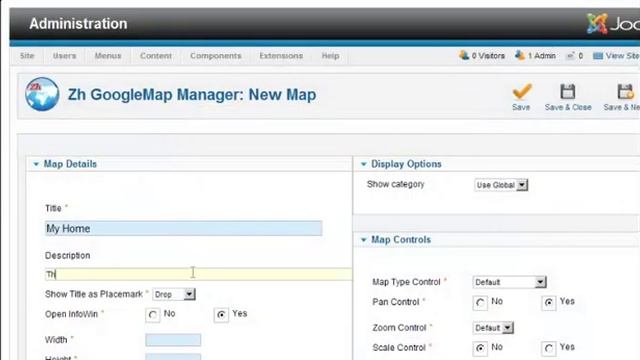Click the Title field containing My Home
The image size is (640, 360).
tap(183, 228)
